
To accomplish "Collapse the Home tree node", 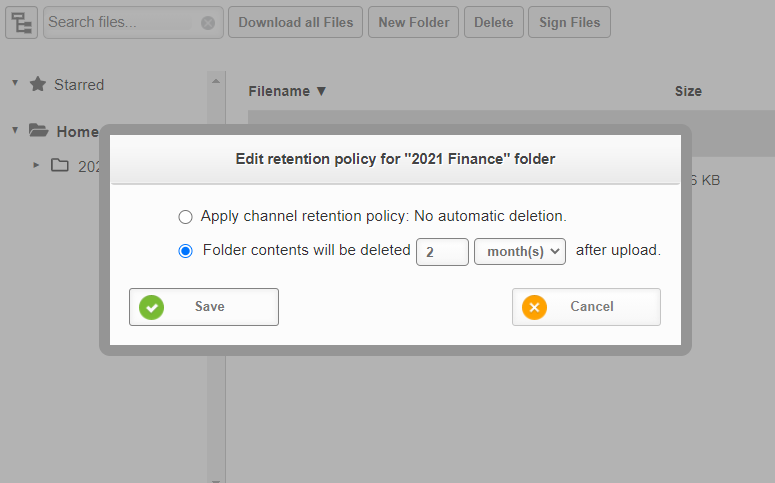I will pos(15,130).
